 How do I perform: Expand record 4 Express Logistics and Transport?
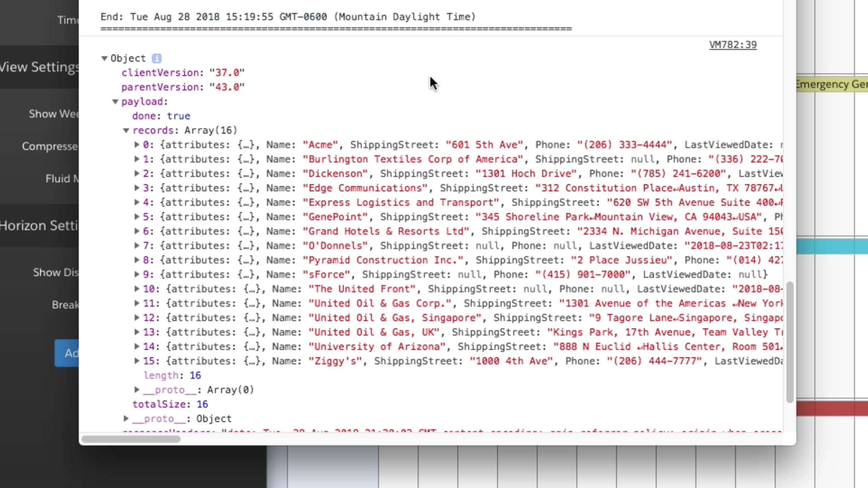(137, 202)
